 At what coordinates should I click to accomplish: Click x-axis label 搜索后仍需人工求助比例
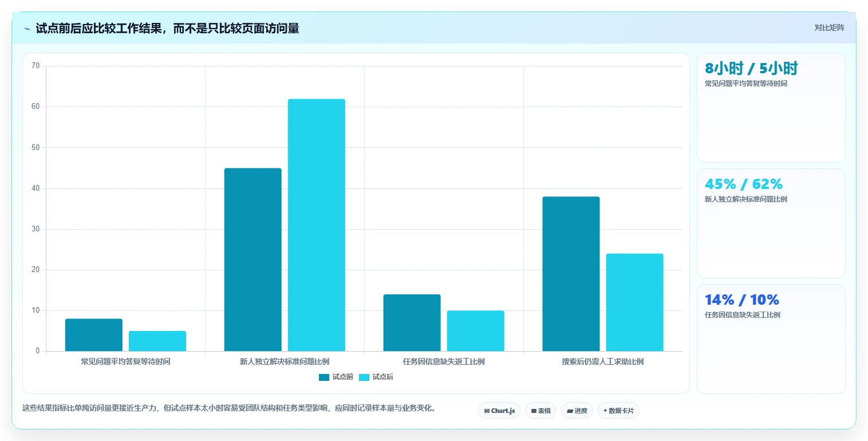click(x=603, y=361)
